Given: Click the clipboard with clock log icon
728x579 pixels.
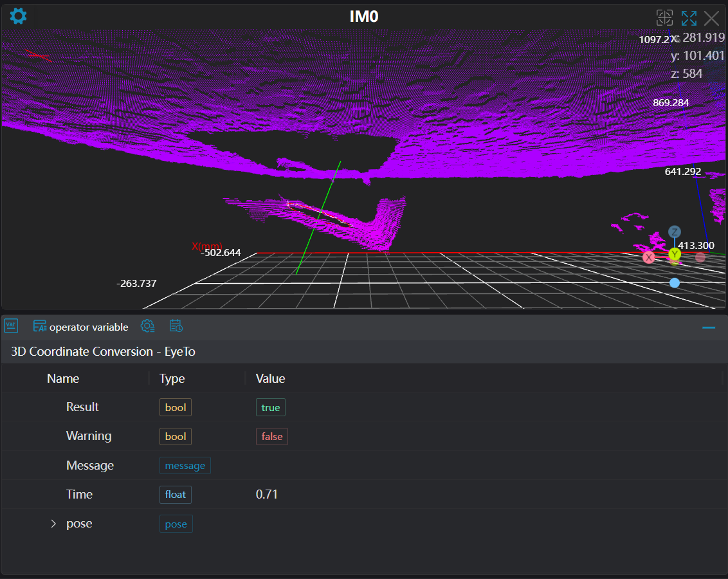Looking at the screenshot, I should pos(176,326).
